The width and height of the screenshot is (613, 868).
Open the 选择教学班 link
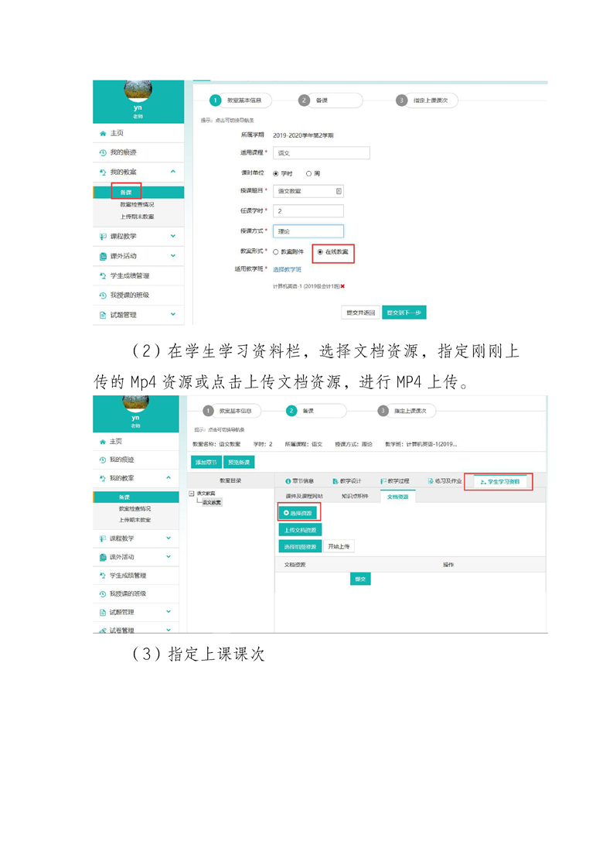click(x=287, y=269)
